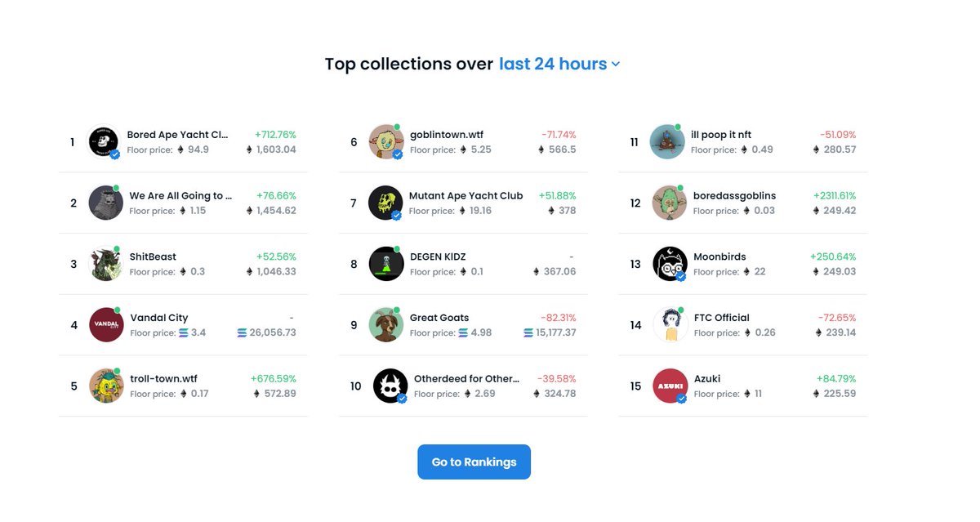Image resolution: width=980 pixels, height=522 pixels.
Task: Open the Vandal City logo avatar
Action: click(106, 325)
